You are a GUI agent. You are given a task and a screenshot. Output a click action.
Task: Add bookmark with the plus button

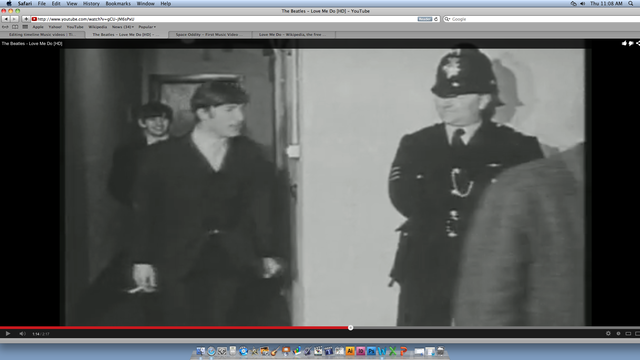click(26, 19)
